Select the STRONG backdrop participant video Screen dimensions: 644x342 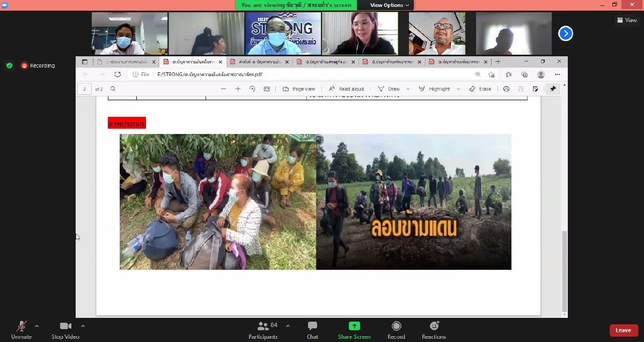(x=283, y=33)
